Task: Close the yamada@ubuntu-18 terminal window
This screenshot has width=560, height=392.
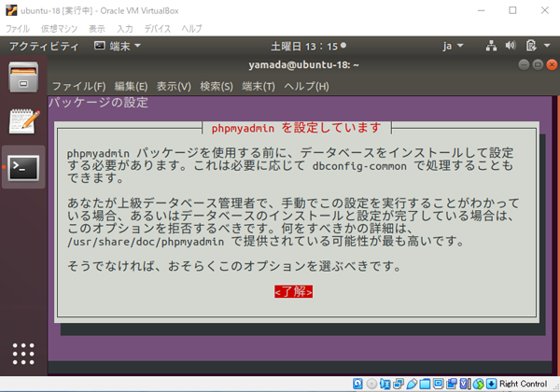Action: pos(552,64)
